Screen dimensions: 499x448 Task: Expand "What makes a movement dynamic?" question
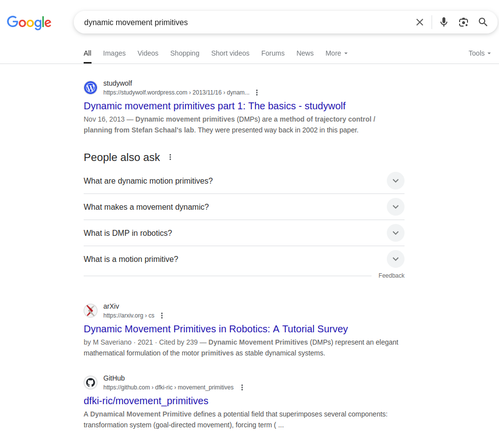point(244,207)
